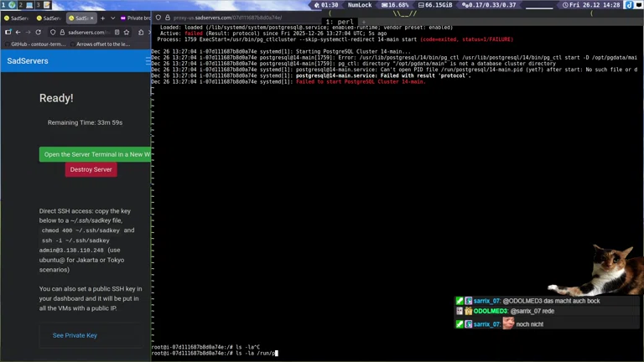This screenshot has height=362, width=644.
Task: Go back in the browser
Action: (18, 32)
